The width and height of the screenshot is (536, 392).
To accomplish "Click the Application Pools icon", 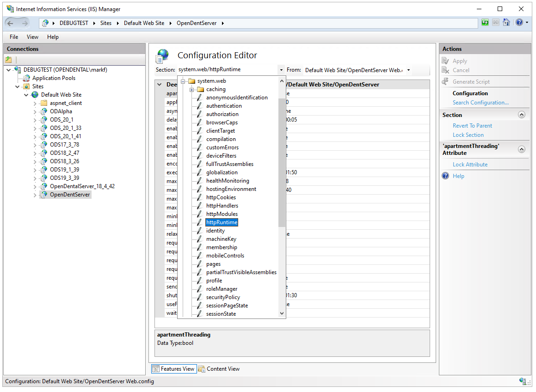I will 26,78.
